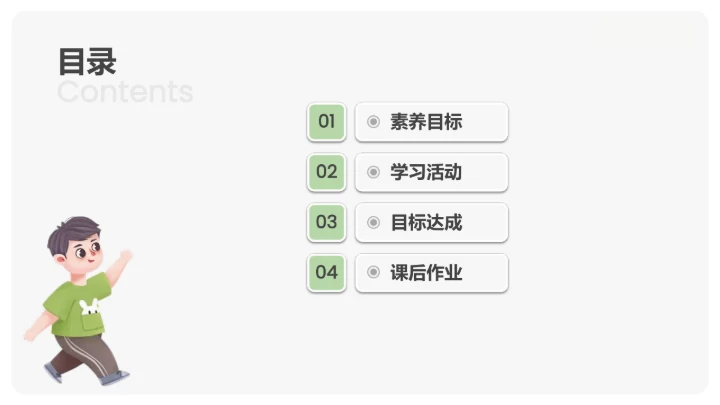This screenshot has width=720, height=405.
Task: Click the boy's front blue shoe
Action: click(115, 378)
